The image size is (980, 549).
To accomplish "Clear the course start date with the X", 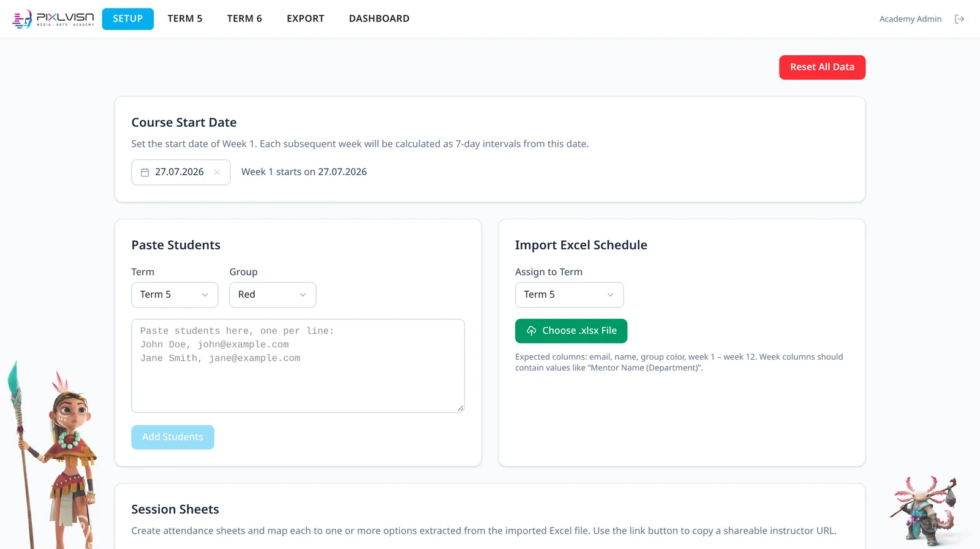I will click(217, 172).
